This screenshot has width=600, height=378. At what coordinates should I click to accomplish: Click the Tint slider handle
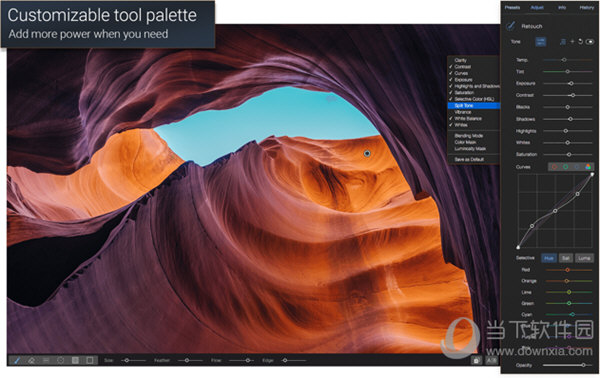567,72
